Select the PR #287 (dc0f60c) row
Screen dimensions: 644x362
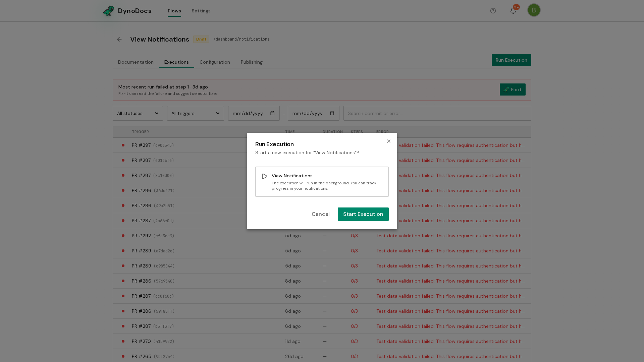[322, 296]
